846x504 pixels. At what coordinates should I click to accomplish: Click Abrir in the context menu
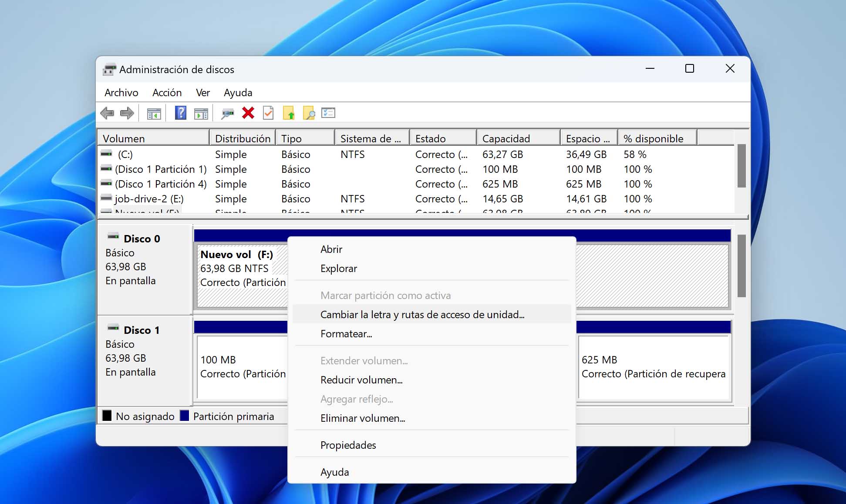(x=332, y=249)
